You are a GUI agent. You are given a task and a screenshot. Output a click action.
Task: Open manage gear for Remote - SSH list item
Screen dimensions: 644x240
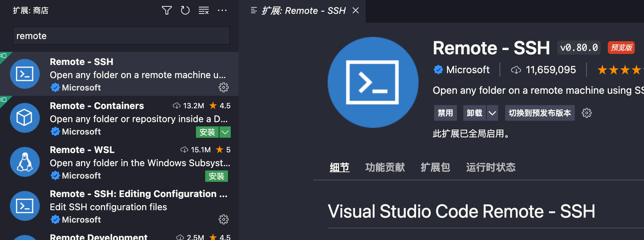[224, 87]
